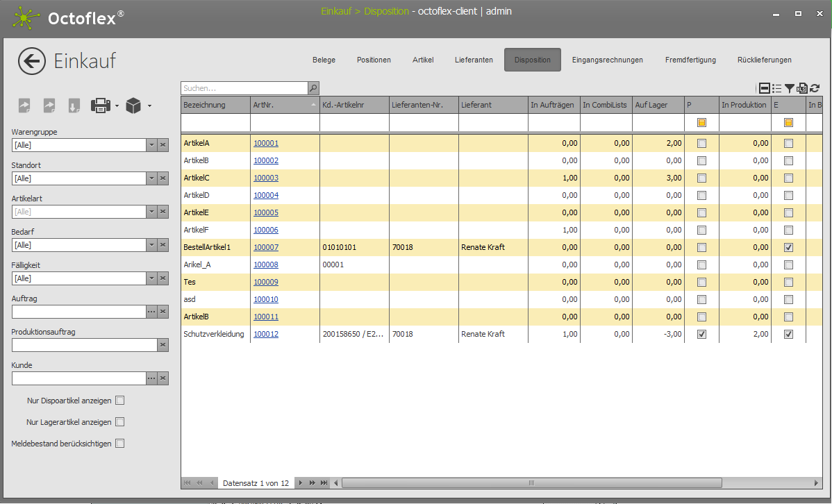Click into the Suchen search field
The width and height of the screenshot is (832, 504).
(x=243, y=88)
